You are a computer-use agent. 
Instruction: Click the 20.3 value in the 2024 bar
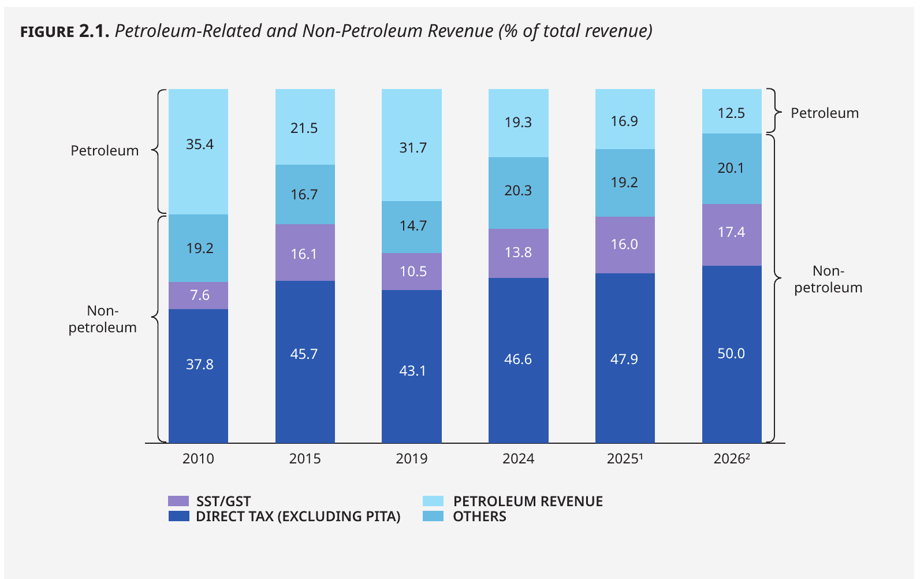518,191
